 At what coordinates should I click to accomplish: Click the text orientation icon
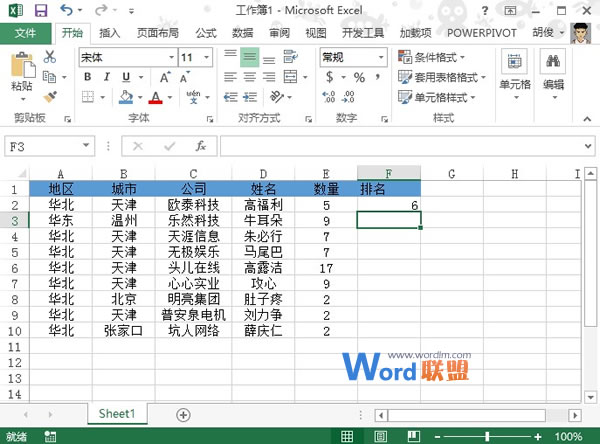pyautogui.click(x=277, y=97)
